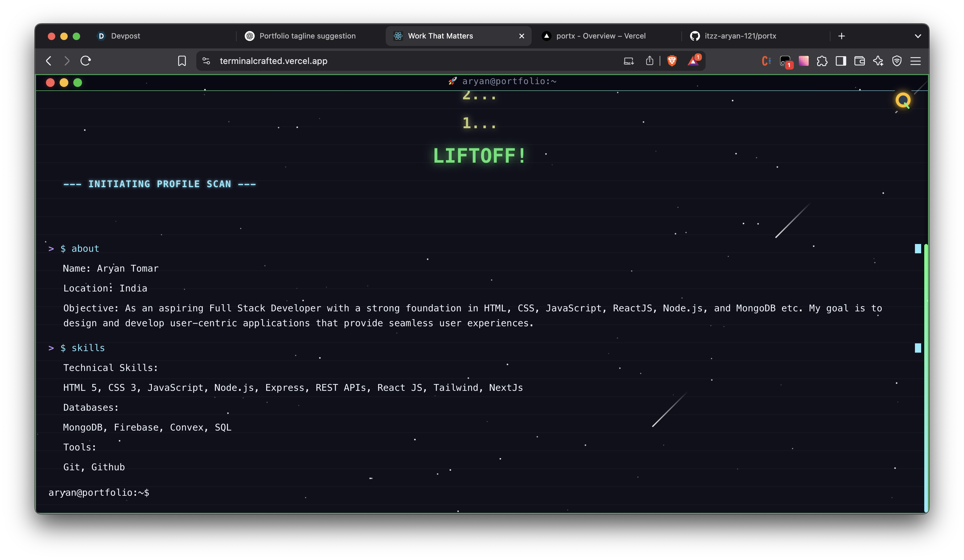Viewport: 964px width, 560px height.
Task: Click the glowing magnifier search icon
Action: click(x=903, y=101)
